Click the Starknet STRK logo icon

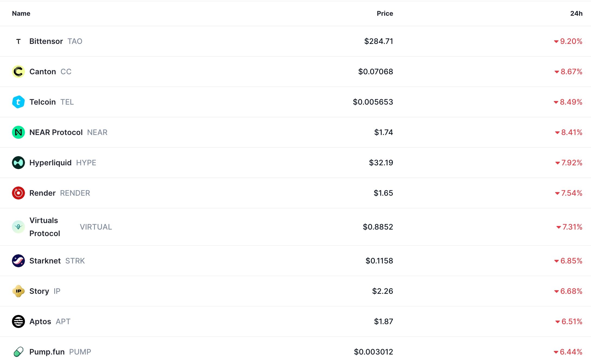18,261
